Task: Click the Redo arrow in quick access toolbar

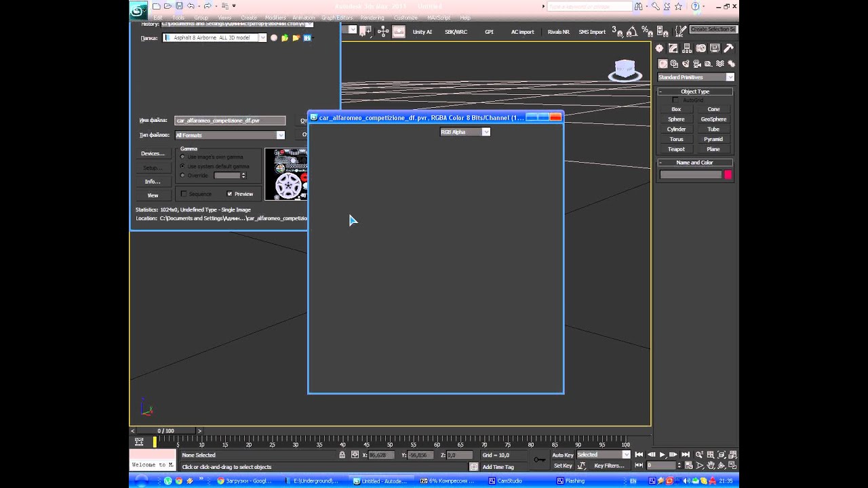Action: 207,6
